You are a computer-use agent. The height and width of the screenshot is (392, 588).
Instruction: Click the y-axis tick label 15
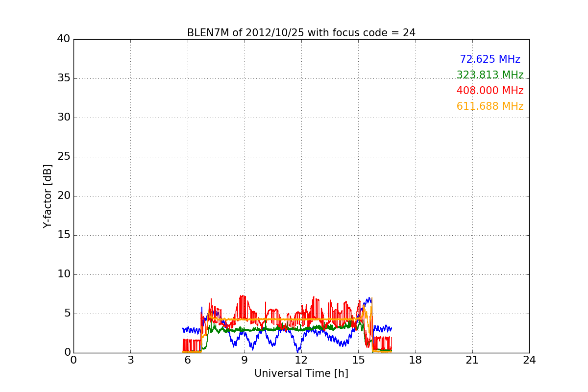pyautogui.click(x=64, y=235)
